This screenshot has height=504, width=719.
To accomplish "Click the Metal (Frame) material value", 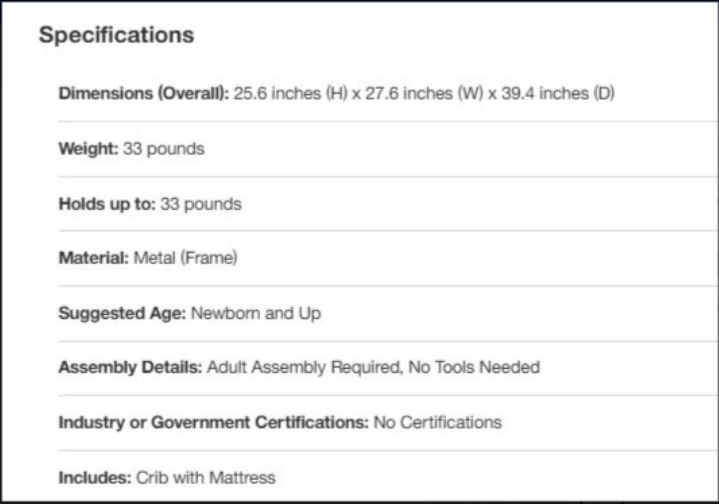I will click(x=185, y=258).
